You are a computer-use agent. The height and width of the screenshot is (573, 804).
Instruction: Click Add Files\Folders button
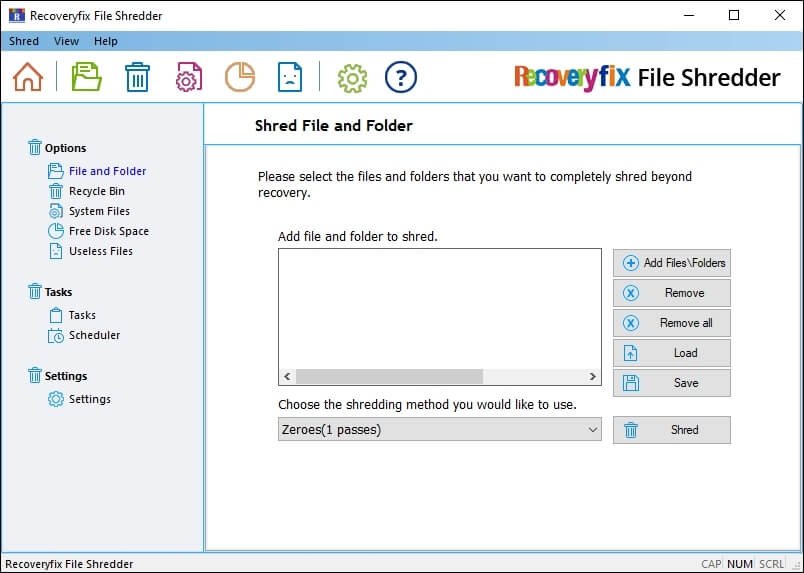coord(672,263)
